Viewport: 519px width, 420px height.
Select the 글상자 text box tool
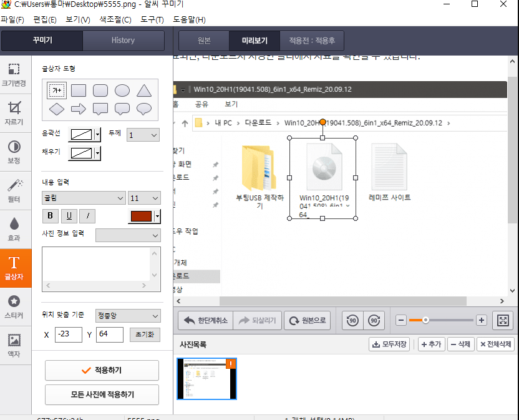coord(16,268)
